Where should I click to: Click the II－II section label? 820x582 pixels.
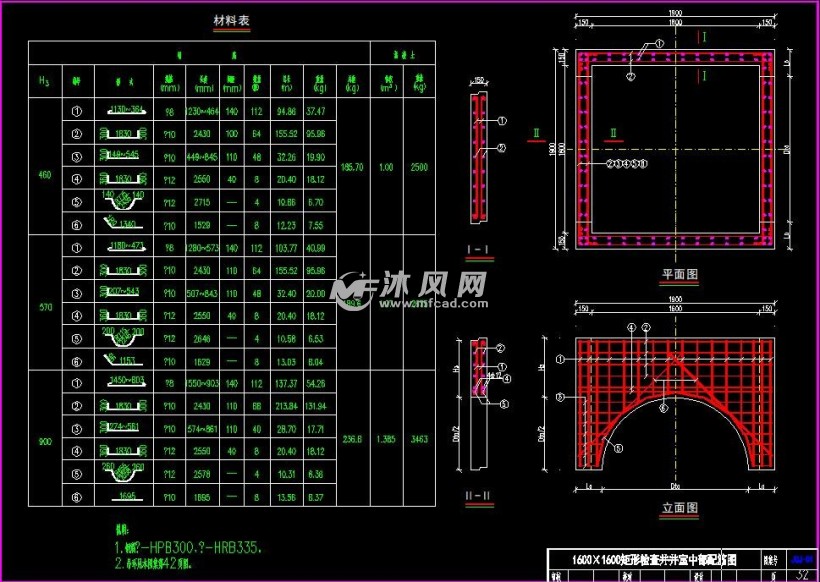480,495
